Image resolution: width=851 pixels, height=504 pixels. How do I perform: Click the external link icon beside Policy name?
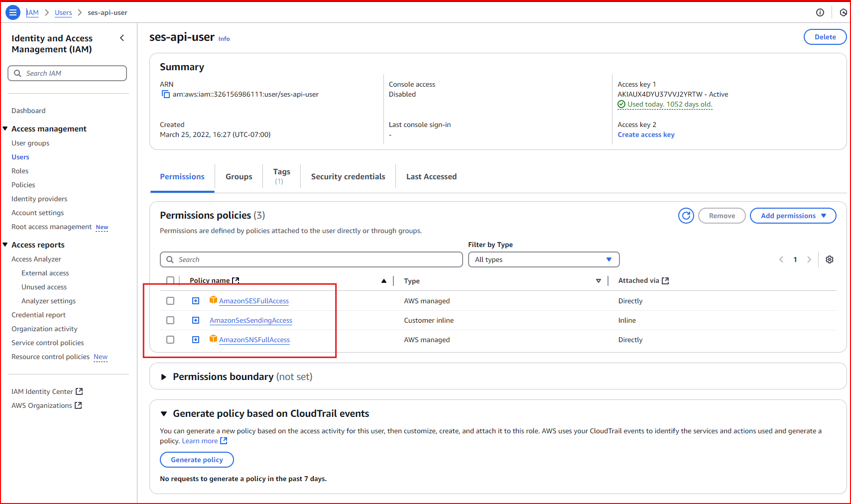click(x=236, y=280)
